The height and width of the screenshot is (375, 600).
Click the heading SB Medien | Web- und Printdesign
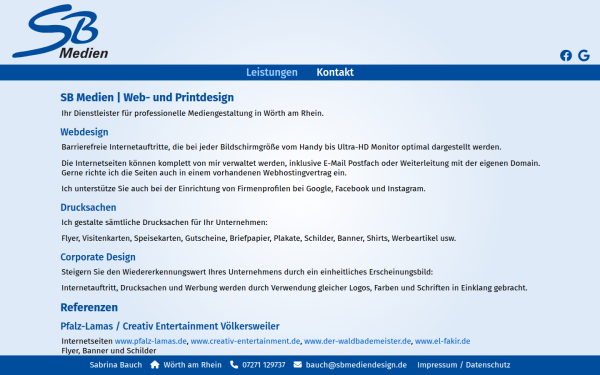point(147,98)
